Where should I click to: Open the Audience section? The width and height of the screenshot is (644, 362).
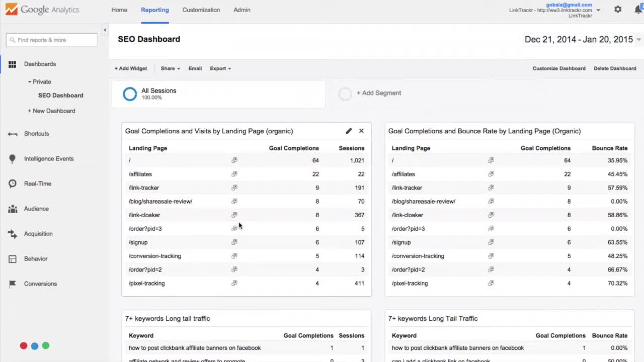36,209
